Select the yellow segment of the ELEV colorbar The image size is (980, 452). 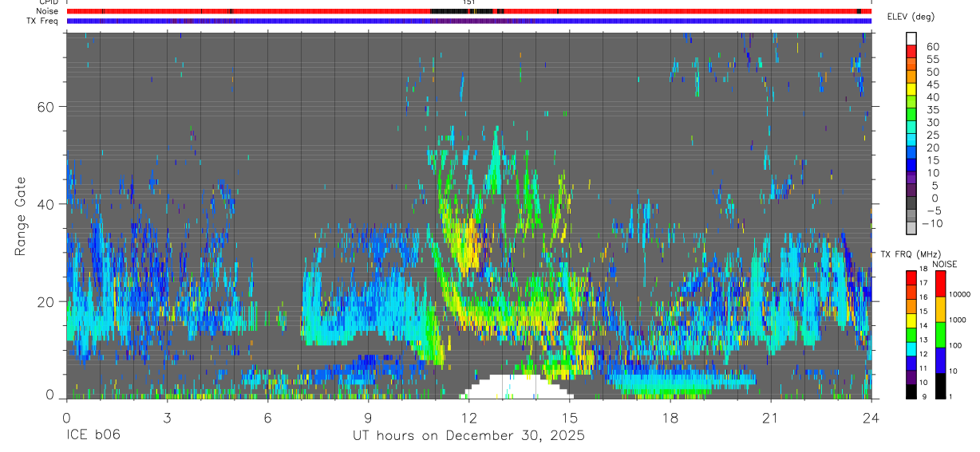(911, 90)
